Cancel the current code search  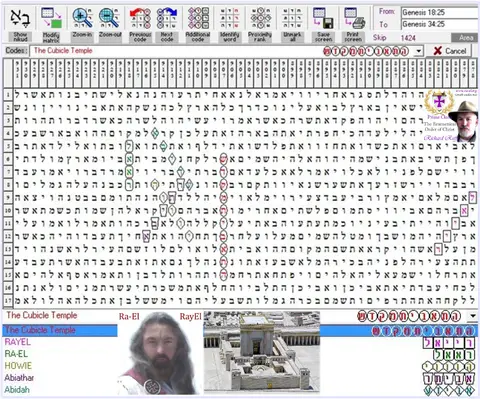[x=450, y=51]
